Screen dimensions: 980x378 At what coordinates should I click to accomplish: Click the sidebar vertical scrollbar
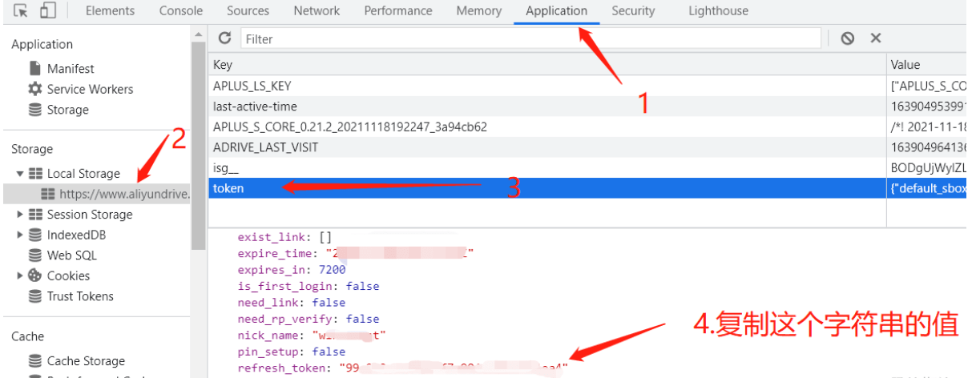tap(198, 144)
